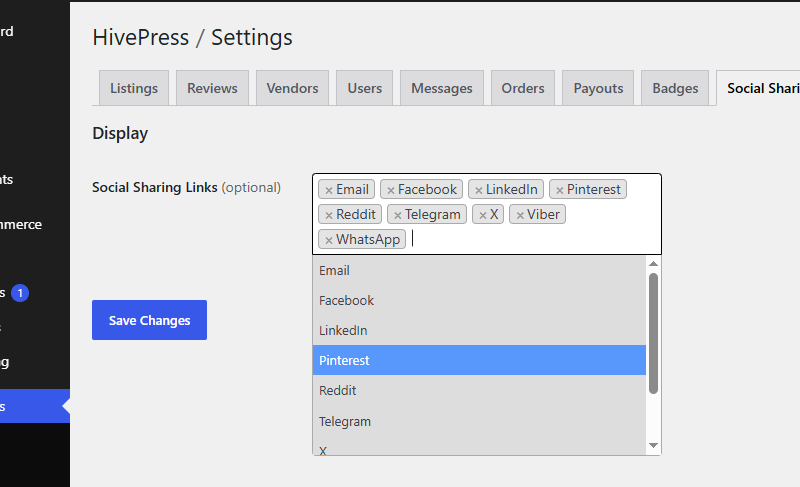
Task: Choose Facebook in the dropdown list
Action: point(479,300)
